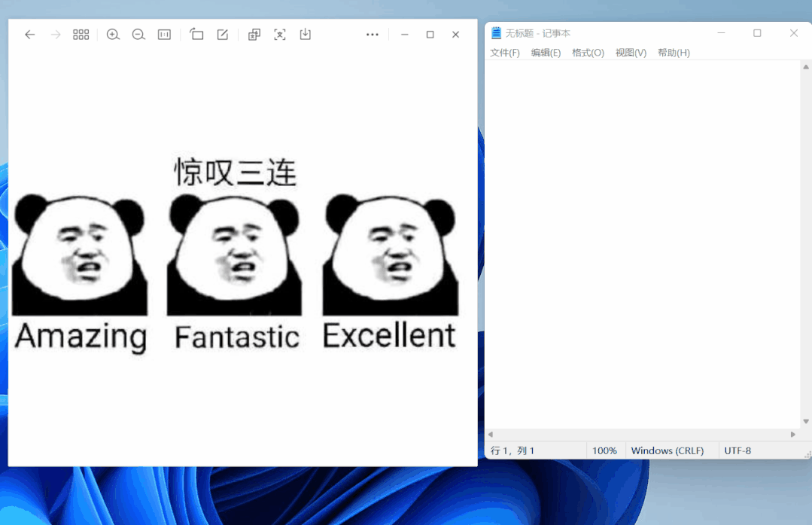Open the See more menu in Photos
This screenshot has width=812, height=525.
click(372, 34)
